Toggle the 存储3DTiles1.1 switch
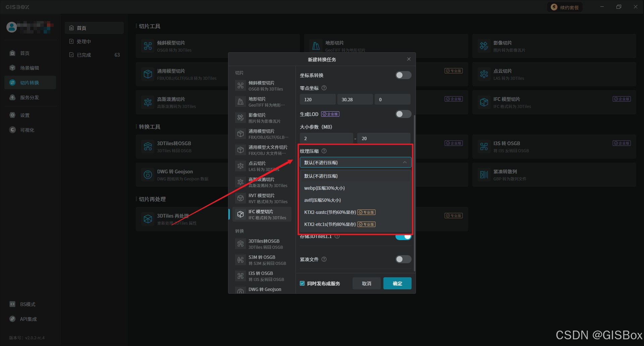The image size is (644, 346). tap(403, 237)
